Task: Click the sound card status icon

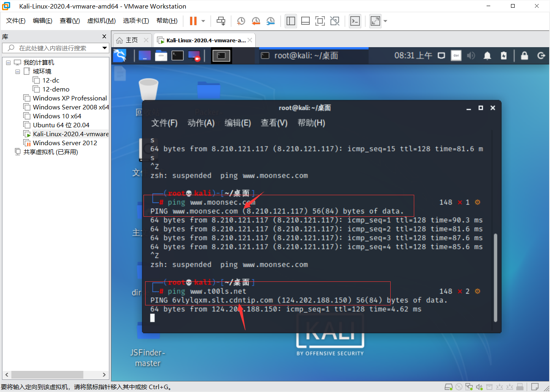Action: click(x=479, y=387)
